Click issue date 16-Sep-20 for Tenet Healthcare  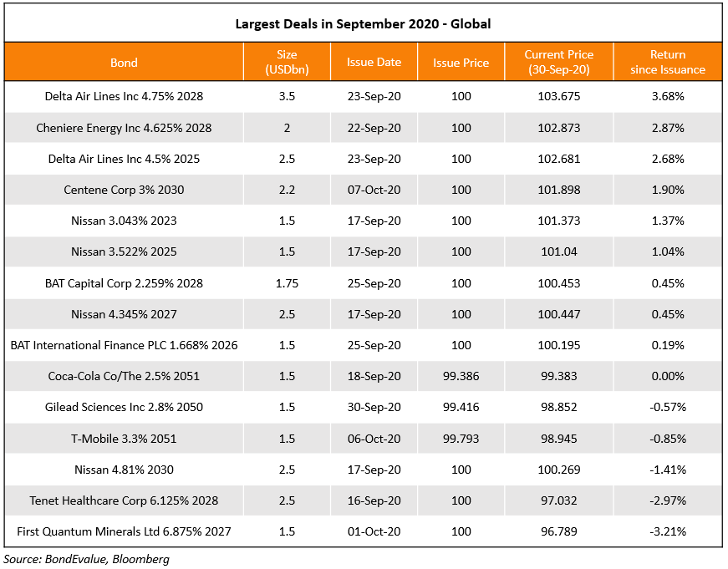(x=374, y=500)
